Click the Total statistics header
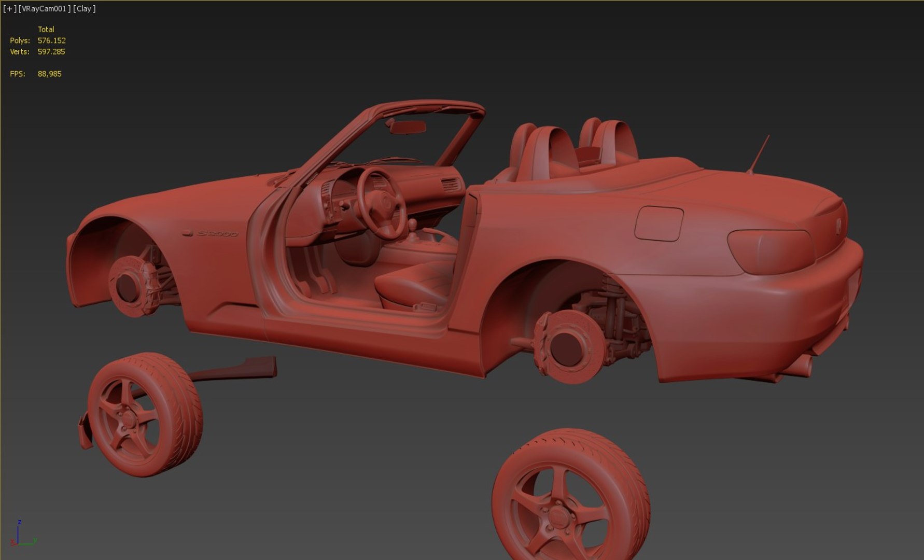The height and width of the screenshot is (560, 924). [x=46, y=30]
